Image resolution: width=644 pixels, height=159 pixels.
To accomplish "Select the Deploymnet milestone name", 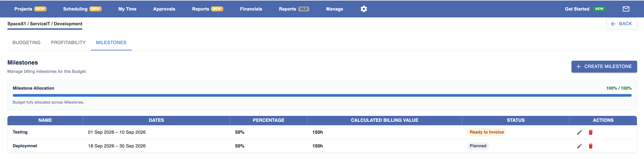I will [x=25, y=146].
